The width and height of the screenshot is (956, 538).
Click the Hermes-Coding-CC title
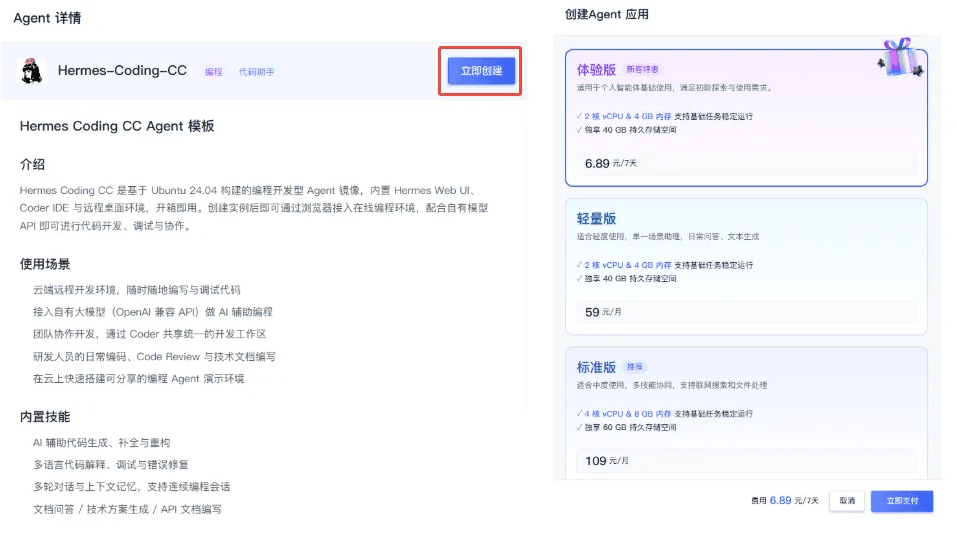tap(122, 71)
